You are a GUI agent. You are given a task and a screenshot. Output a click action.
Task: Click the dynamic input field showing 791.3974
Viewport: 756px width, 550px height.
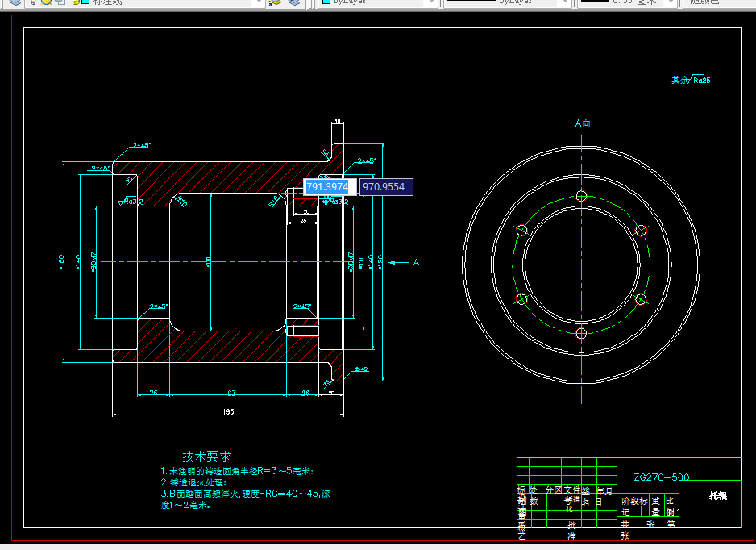point(330,187)
